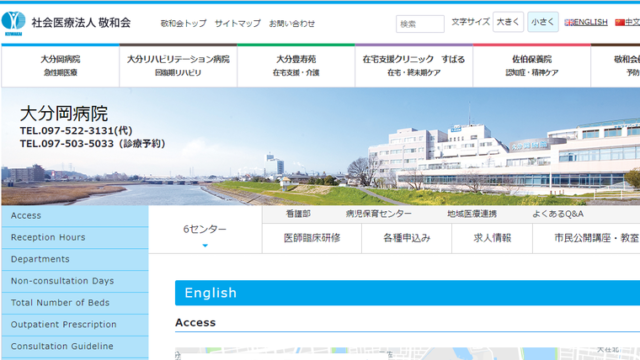Select Reception Hours in the sidebar

pos(75,238)
